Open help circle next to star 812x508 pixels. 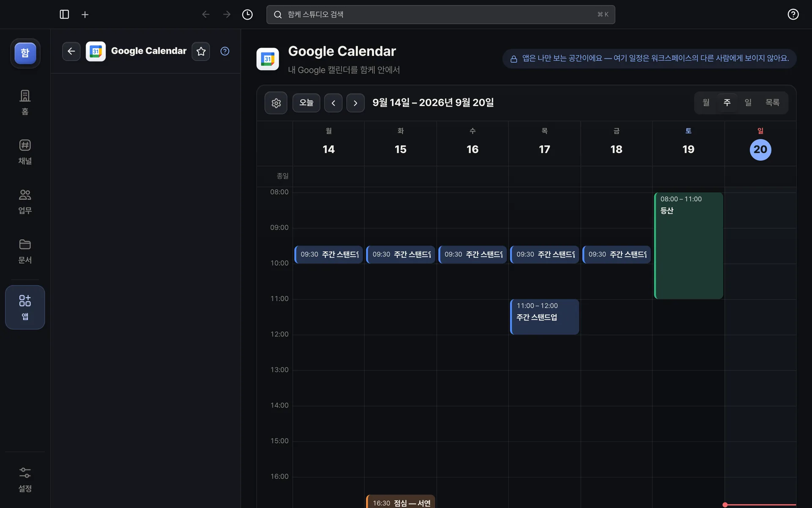(x=225, y=51)
